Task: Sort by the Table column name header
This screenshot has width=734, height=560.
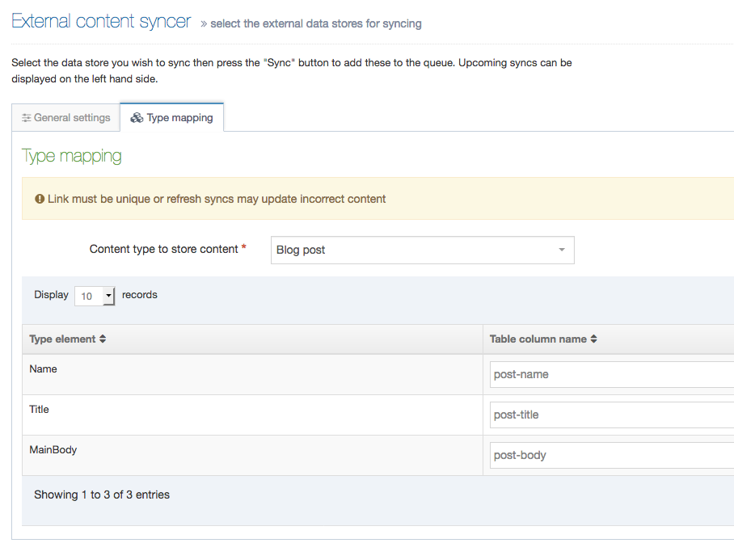Action: click(x=538, y=339)
